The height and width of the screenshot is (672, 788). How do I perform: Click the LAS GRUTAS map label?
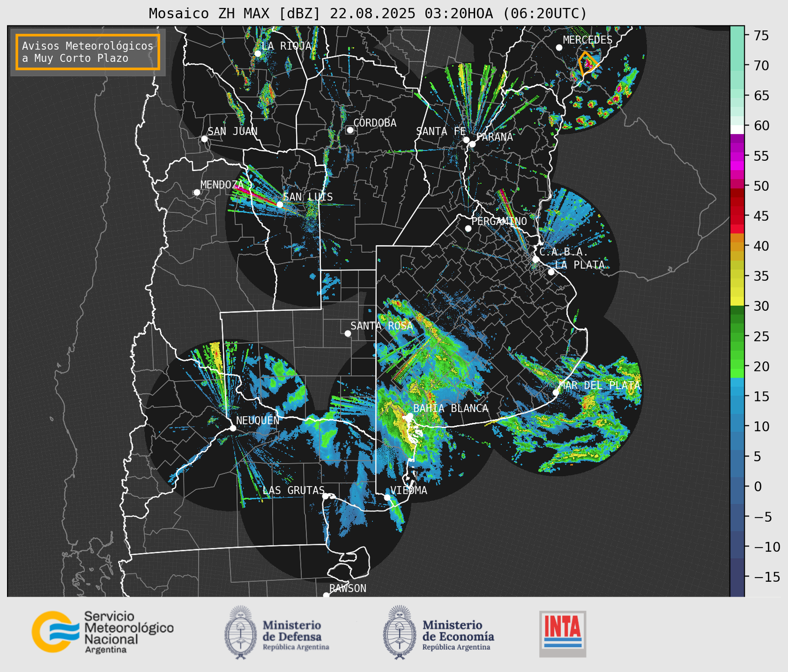[x=293, y=490]
